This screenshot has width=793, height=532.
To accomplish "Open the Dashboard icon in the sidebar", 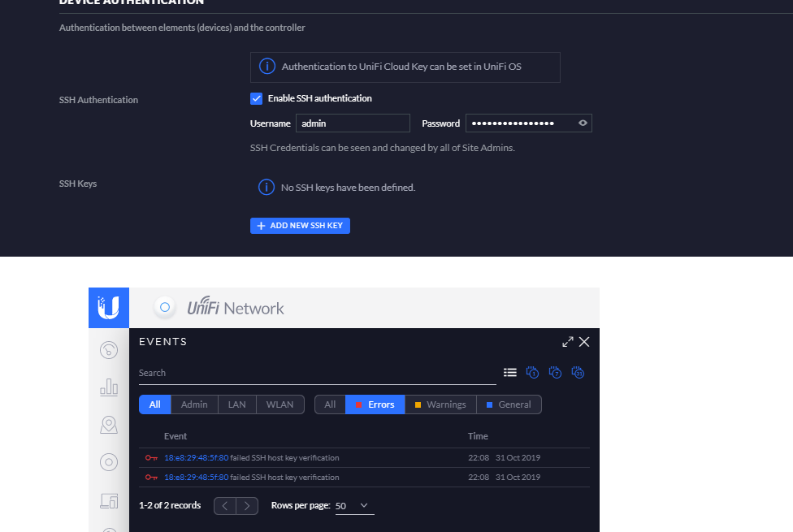I will (109, 350).
